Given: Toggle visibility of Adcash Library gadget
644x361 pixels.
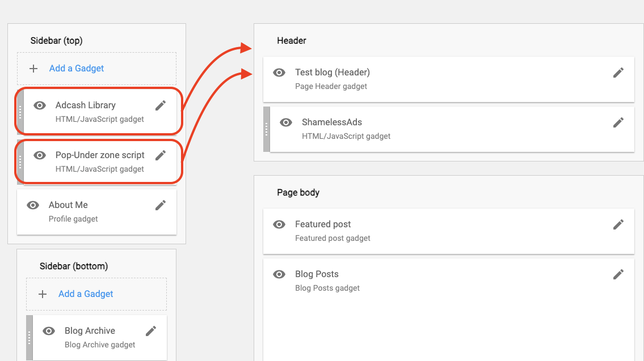Looking at the screenshot, I should click(39, 105).
